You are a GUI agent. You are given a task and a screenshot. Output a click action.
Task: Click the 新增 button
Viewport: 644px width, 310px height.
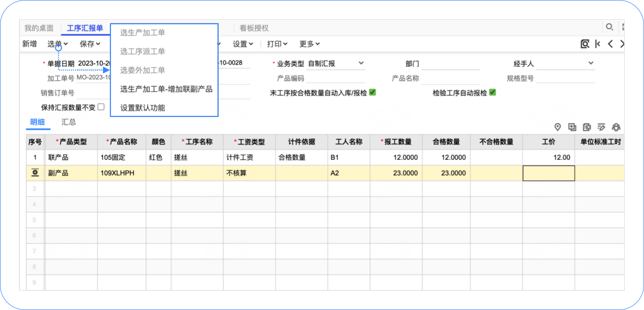pyautogui.click(x=29, y=44)
